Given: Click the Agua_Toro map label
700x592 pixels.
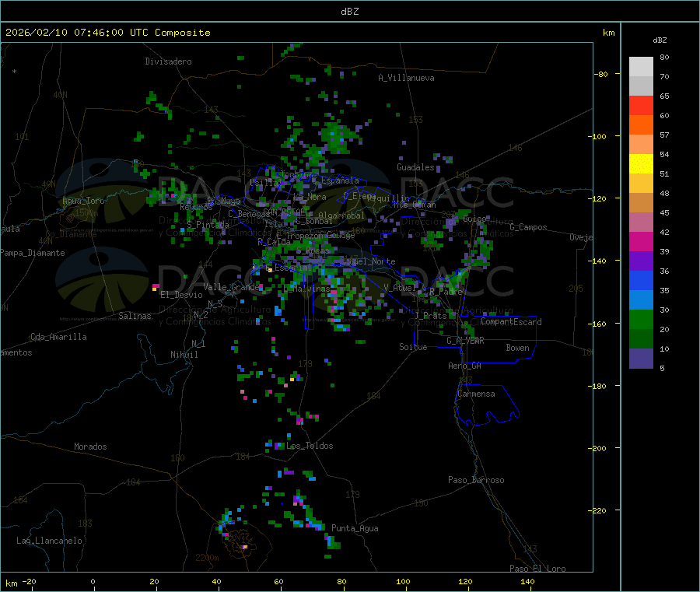Looking at the screenshot, I should (x=83, y=201).
